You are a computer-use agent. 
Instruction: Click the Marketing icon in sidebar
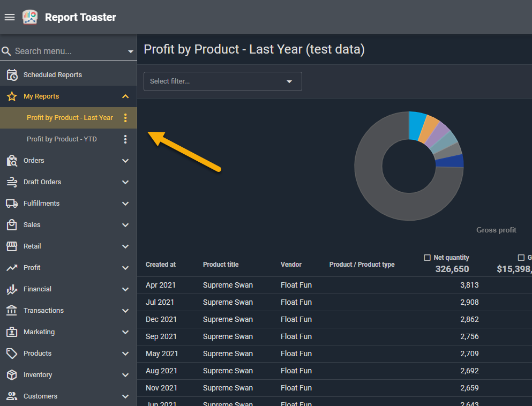click(12, 332)
